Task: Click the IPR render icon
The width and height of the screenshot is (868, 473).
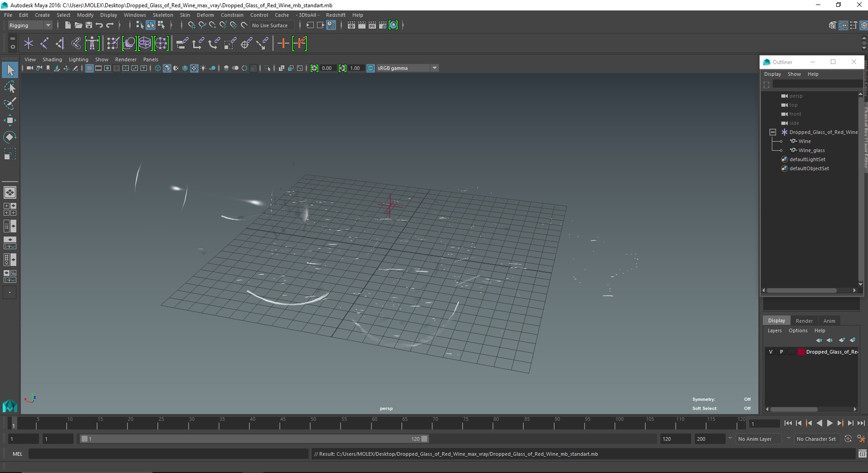Action: point(372,25)
